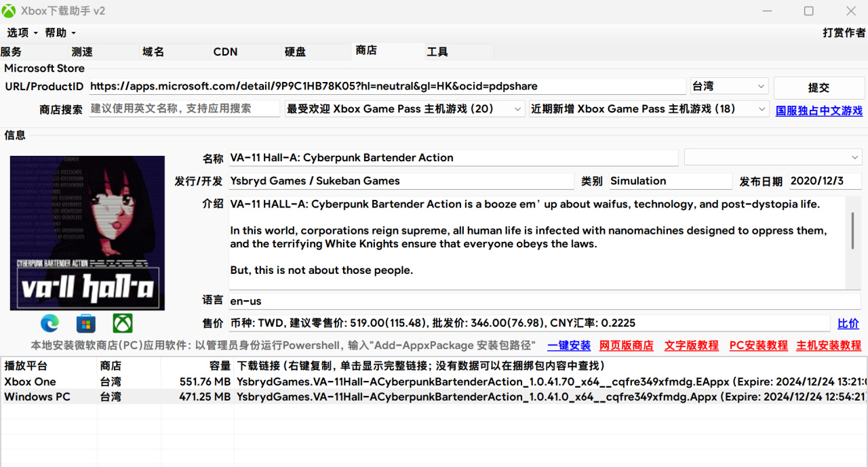Open 网页版商店 link
The width and height of the screenshot is (868, 467).
click(x=627, y=346)
